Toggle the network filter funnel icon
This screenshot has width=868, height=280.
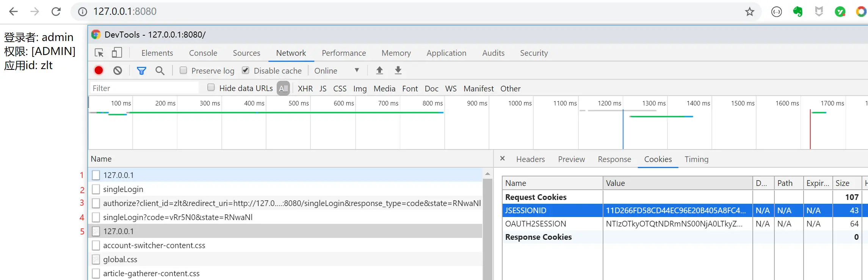(141, 71)
